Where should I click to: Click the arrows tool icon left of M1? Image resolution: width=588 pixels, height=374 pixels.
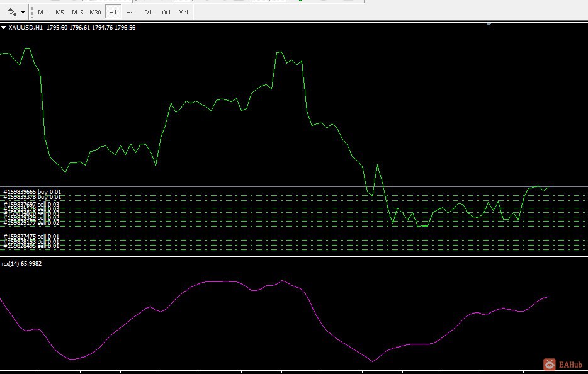point(13,13)
